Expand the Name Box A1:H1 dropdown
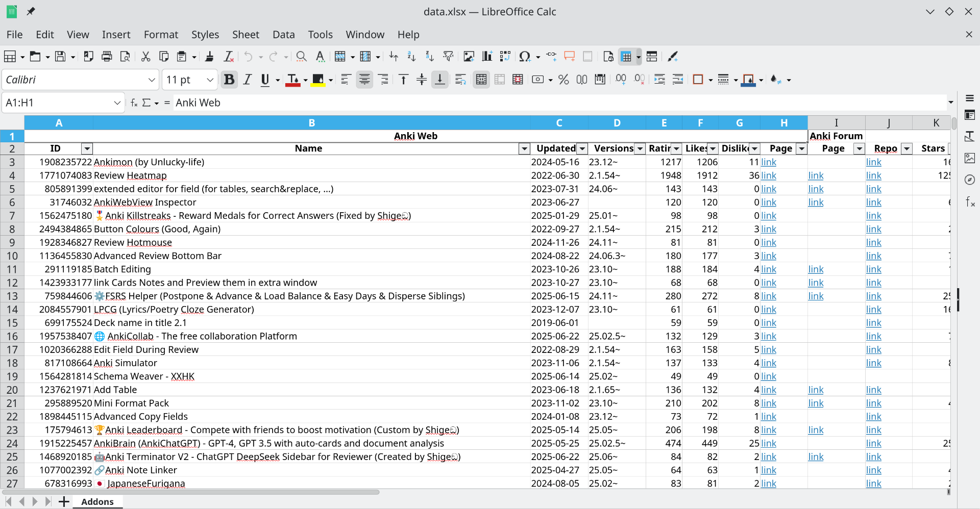 click(x=117, y=103)
